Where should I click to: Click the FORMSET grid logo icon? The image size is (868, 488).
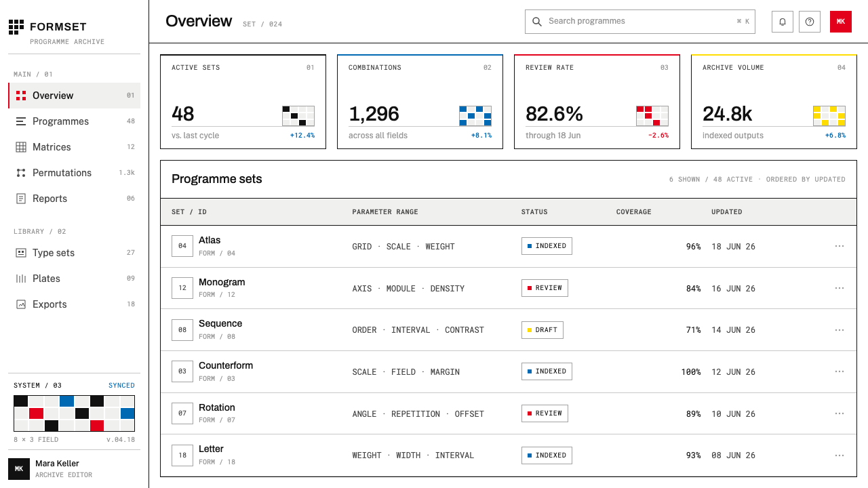(16, 26)
